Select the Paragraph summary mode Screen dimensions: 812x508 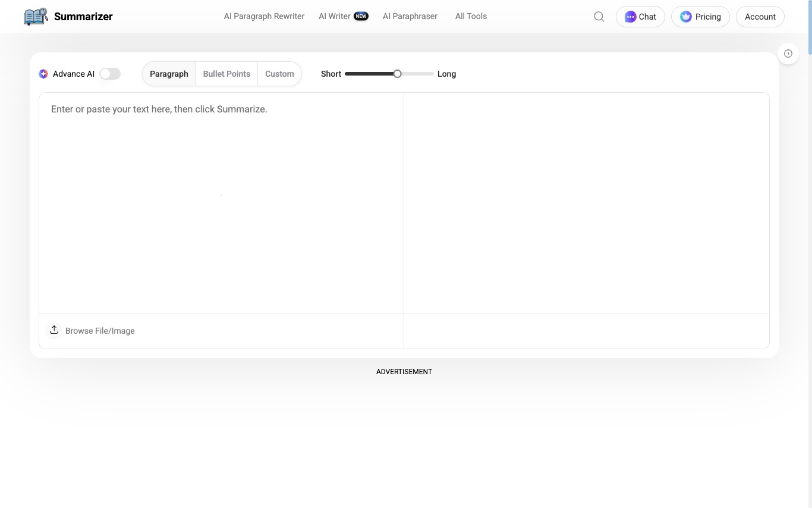tap(169, 74)
